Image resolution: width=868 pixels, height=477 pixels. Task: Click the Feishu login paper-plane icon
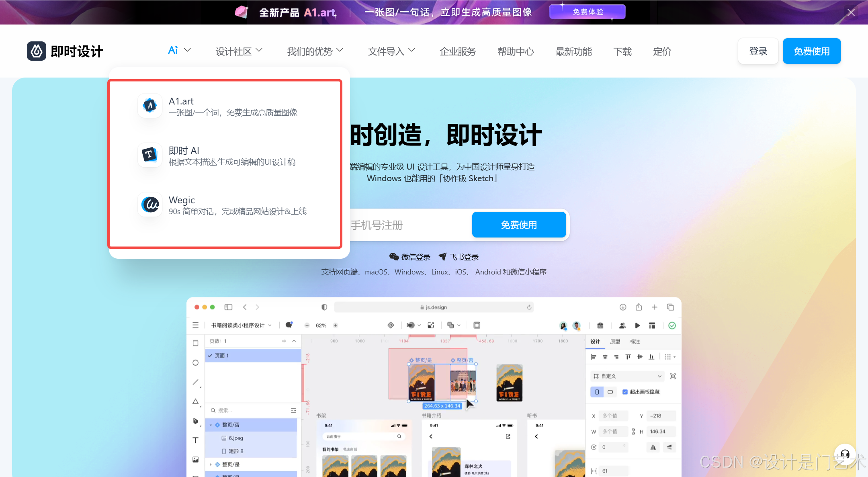pos(442,257)
